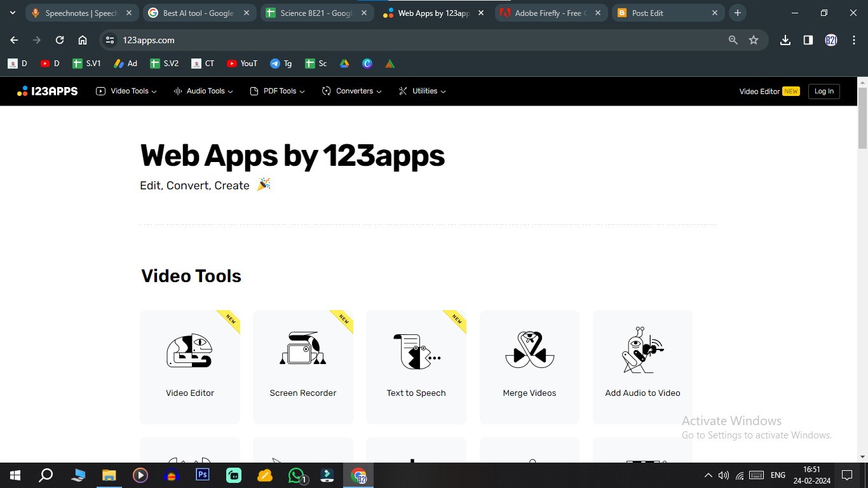Reload the current page
Screen dimensions: 868x488
60,40
